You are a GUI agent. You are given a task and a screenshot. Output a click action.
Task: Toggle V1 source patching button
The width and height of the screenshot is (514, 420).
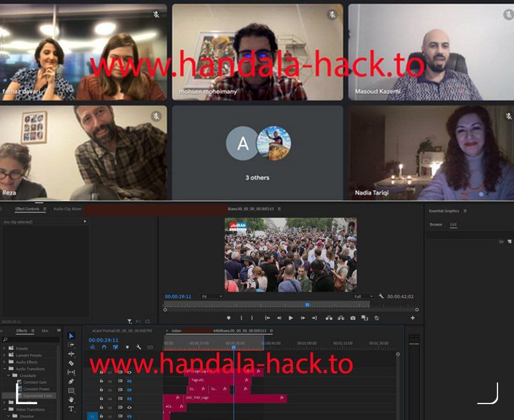pos(92,416)
